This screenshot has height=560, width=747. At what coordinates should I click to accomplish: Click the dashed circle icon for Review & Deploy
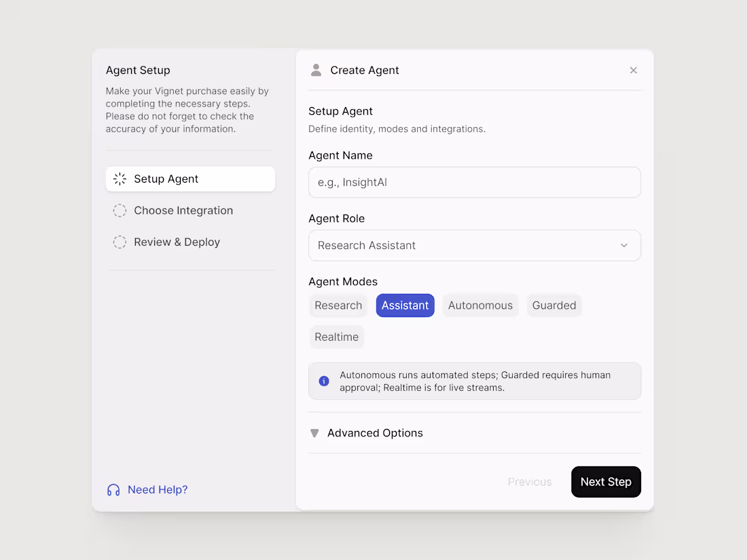click(120, 242)
